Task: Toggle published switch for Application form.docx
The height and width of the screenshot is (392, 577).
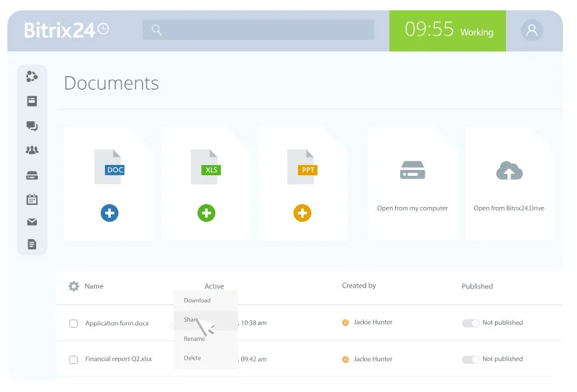Action: [x=470, y=323]
